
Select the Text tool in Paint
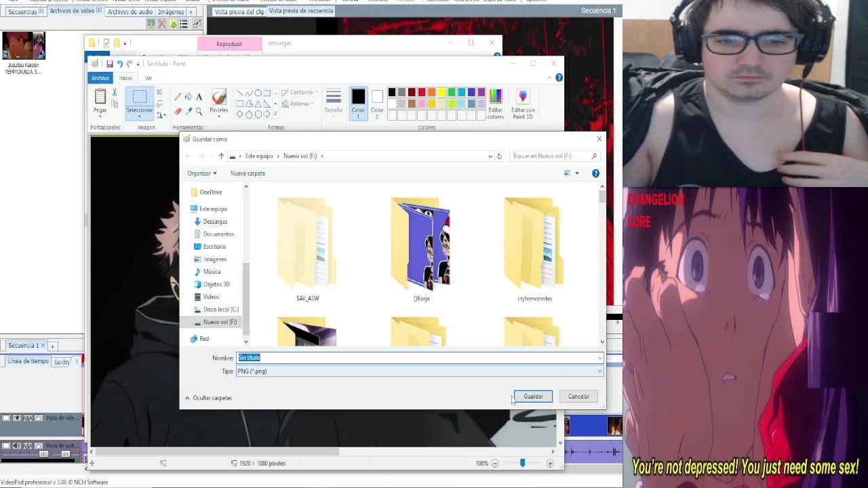pos(199,97)
